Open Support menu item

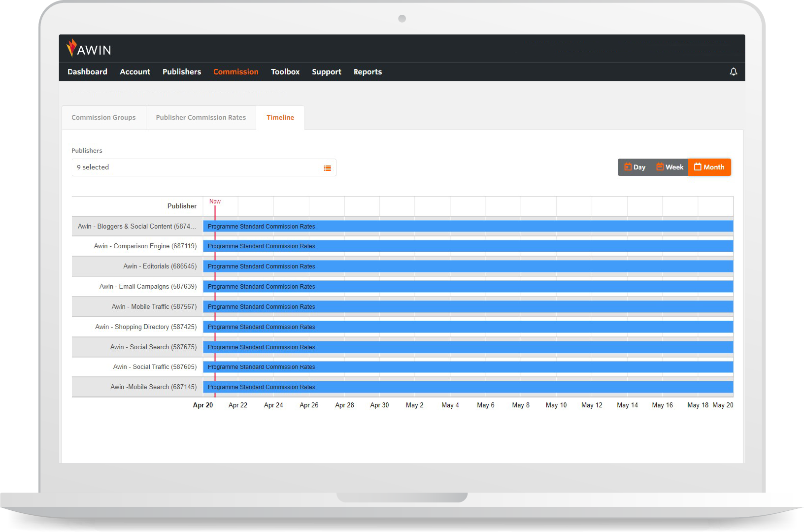pos(326,72)
